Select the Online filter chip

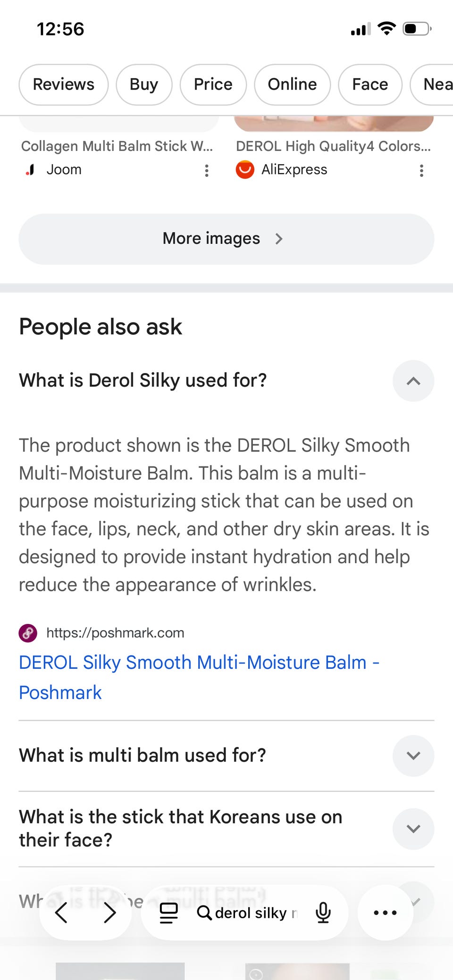tap(293, 84)
